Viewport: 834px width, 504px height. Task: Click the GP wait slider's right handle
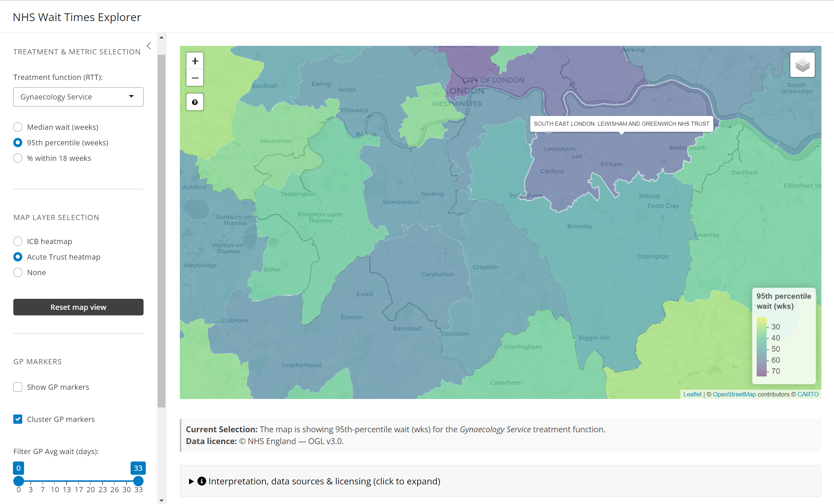(x=138, y=481)
